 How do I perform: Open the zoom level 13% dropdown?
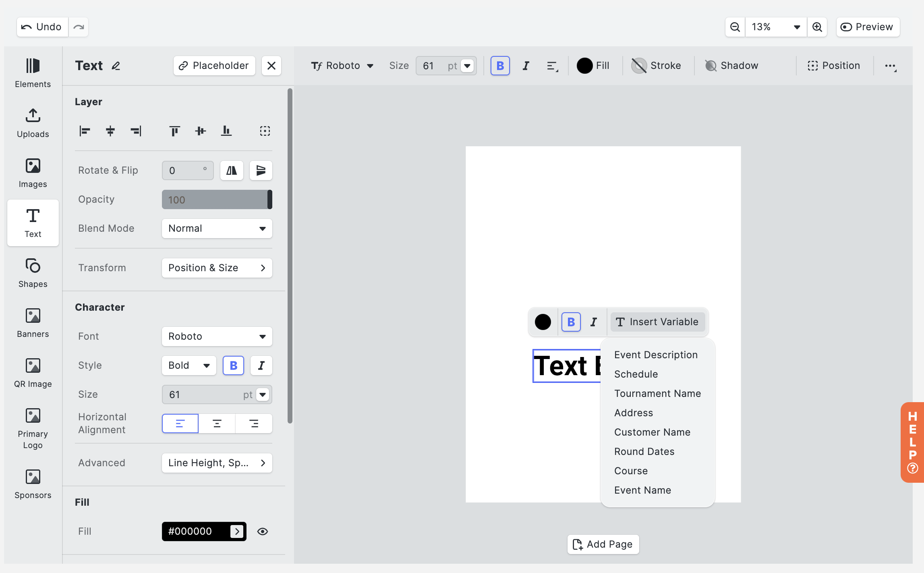click(776, 27)
